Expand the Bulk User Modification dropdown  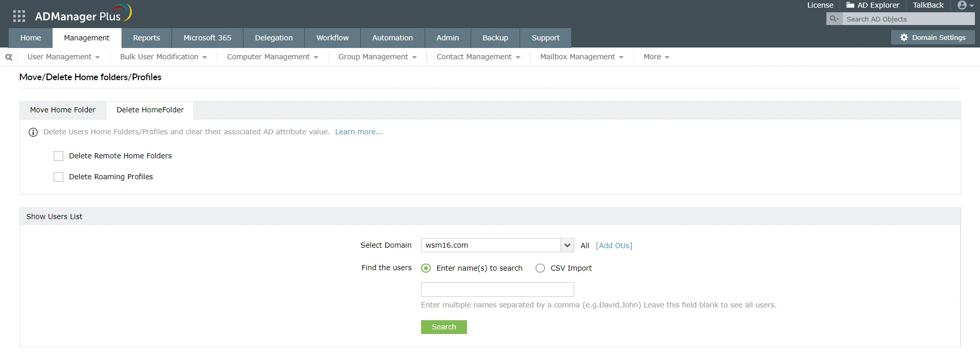pyautogui.click(x=163, y=57)
